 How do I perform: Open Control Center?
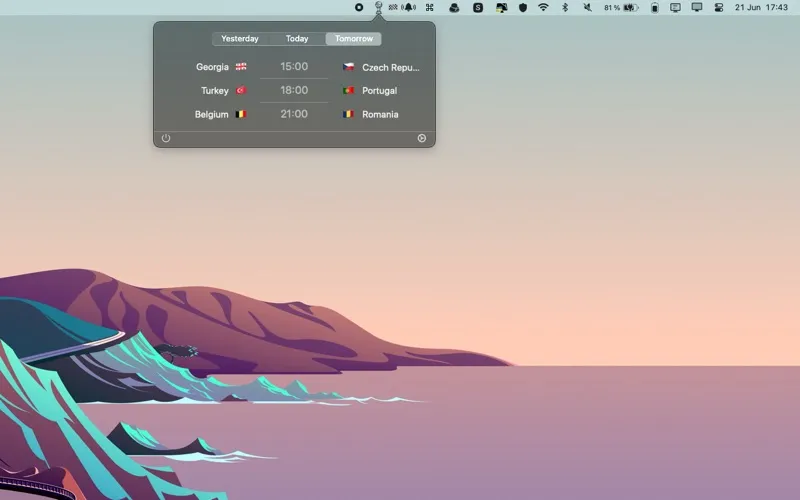pyautogui.click(x=719, y=7)
